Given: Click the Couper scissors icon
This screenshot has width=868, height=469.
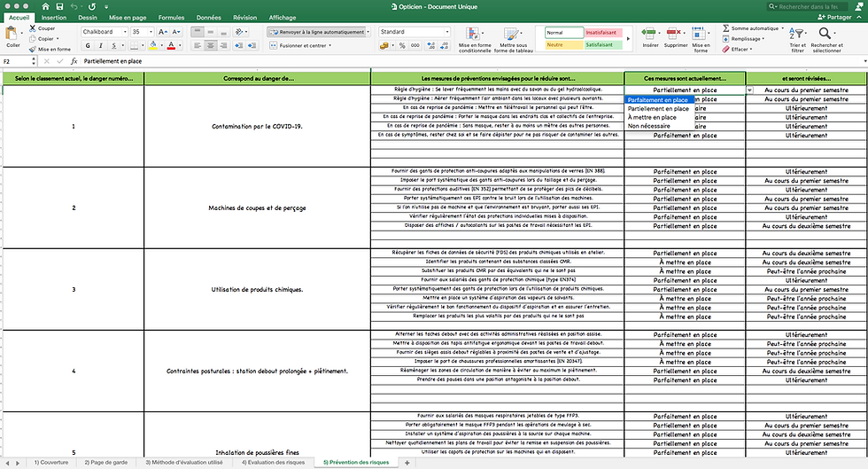Looking at the screenshot, I should click(33, 28).
